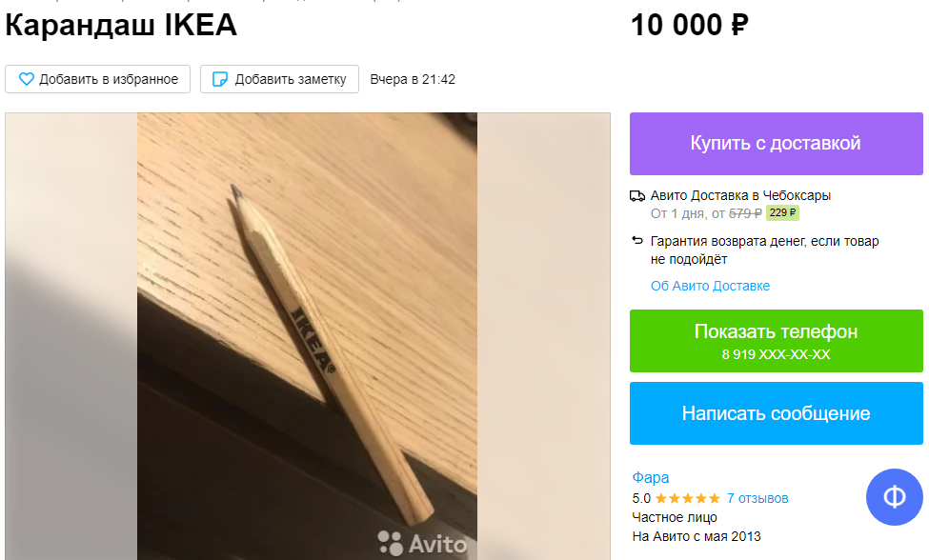This screenshot has width=929, height=560.
Task: Open seller profile link Фара
Action: pos(651,477)
